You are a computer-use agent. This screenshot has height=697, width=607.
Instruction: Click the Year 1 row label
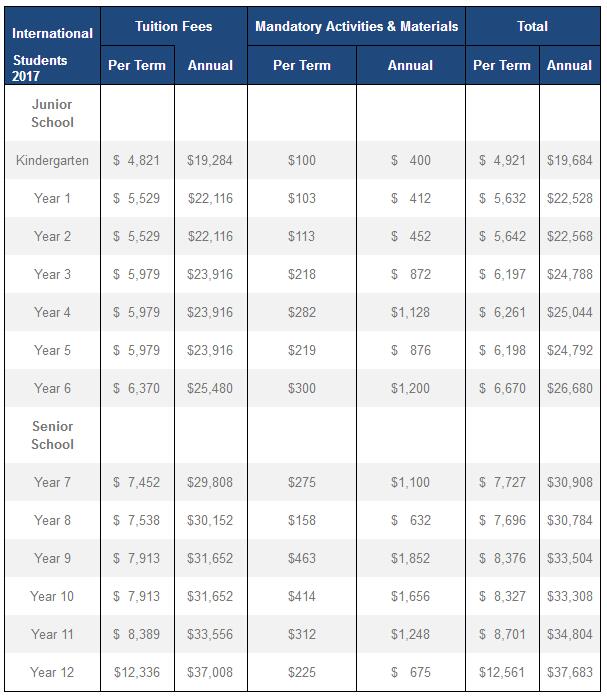click(x=52, y=198)
